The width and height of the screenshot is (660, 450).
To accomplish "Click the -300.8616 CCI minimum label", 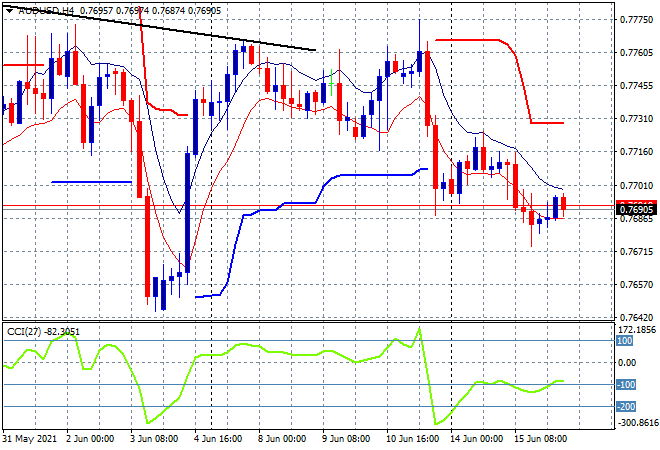I will point(637,422).
